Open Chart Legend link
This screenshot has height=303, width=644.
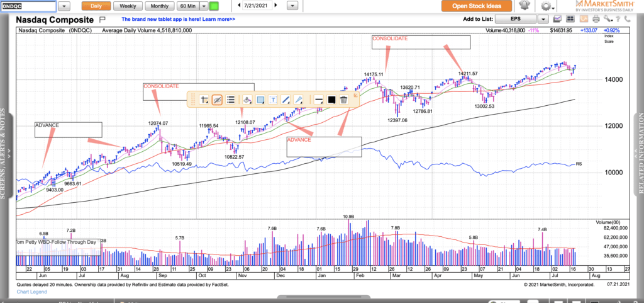coord(31,292)
